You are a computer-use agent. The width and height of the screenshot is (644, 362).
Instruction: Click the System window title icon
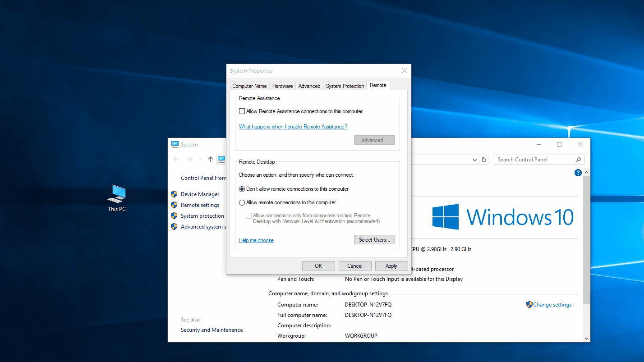pos(175,144)
